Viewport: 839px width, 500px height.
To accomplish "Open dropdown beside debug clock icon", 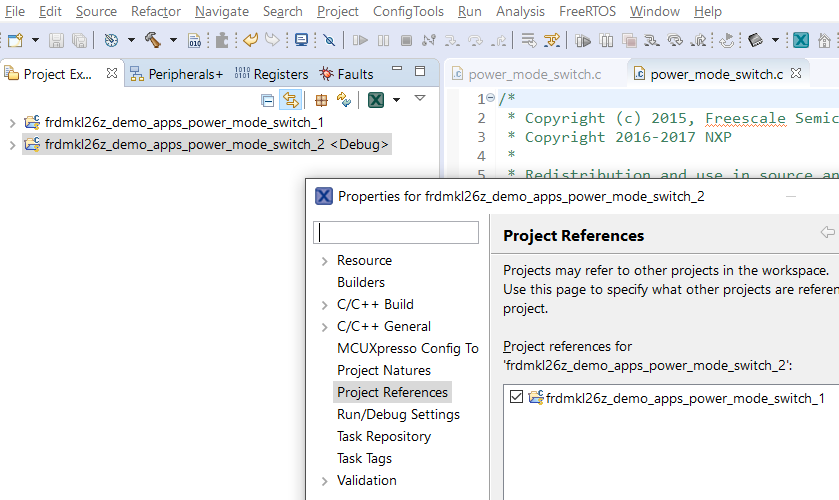I will pyautogui.click(x=131, y=40).
